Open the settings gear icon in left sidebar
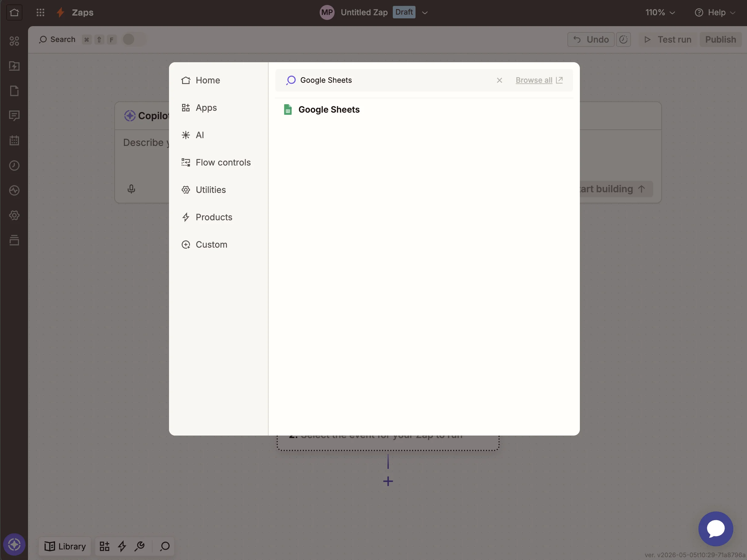Viewport: 747px width, 560px height. click(14, 215)
